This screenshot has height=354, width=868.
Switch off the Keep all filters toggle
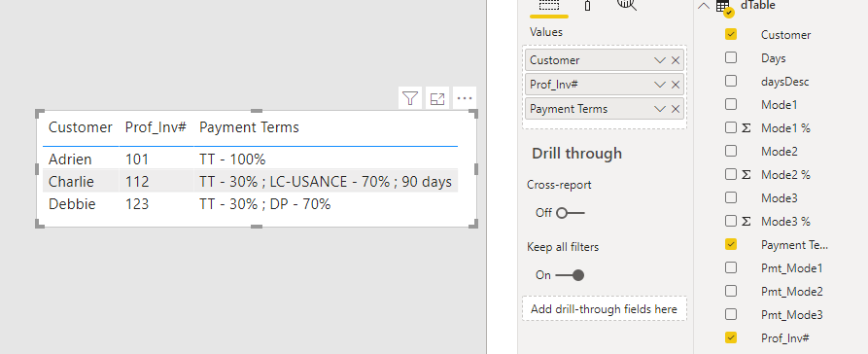click(x=571, y=275)
